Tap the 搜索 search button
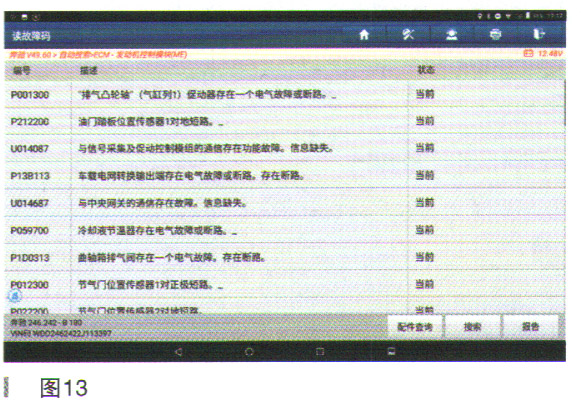Screen dimensions: 583x408 point(472,327)
